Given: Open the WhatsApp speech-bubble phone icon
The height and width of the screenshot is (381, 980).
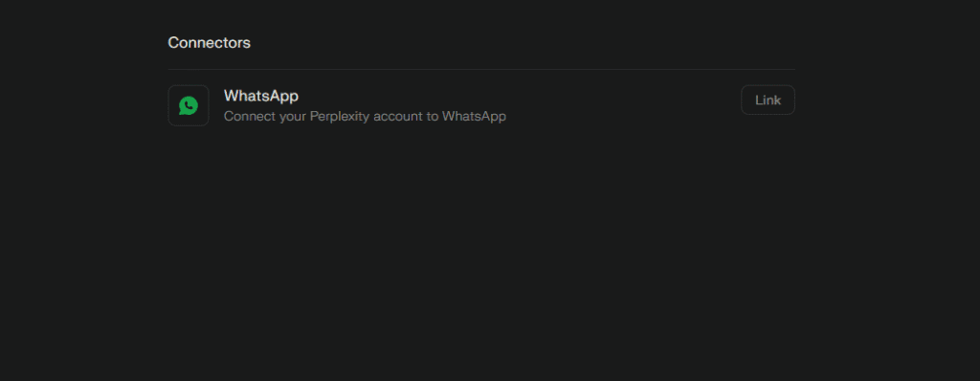Looking at the screenshot, I should point(189,105).
